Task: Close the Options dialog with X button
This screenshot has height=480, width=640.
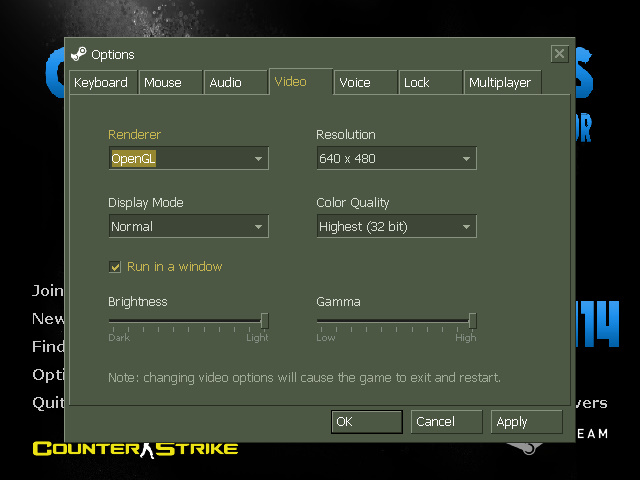Action: [x=559, y=54]
